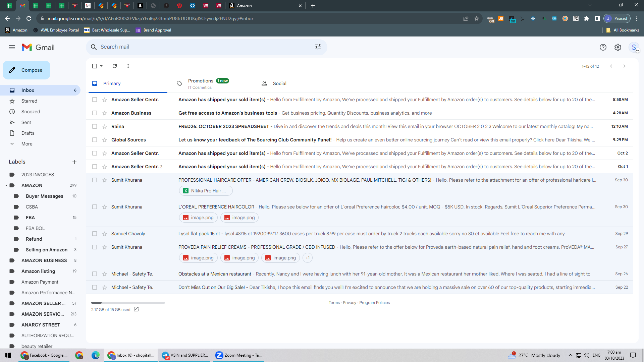The height and width of the screenshot is (362, 644).
Task: Star the L'OREAL PREFERENCE HAIRCOLOR email
Action: click(105, 207)
